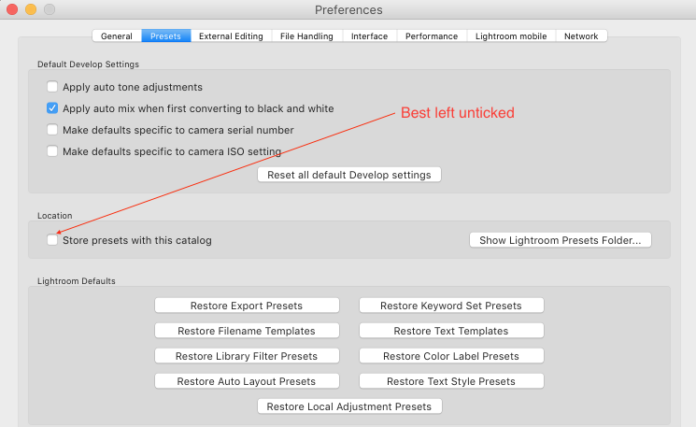Restore Keyword Set Presets
The image size is (696, 427).
[x=451, y=306]
